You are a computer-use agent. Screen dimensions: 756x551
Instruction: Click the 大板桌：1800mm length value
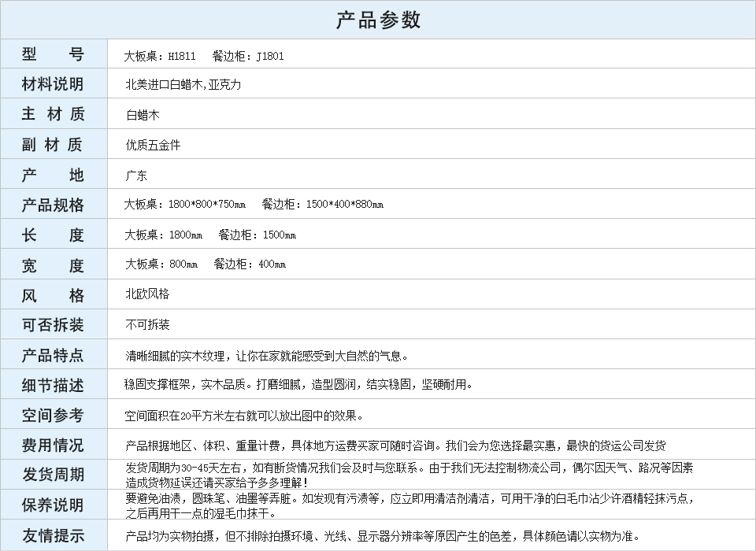tap(163, 235)
